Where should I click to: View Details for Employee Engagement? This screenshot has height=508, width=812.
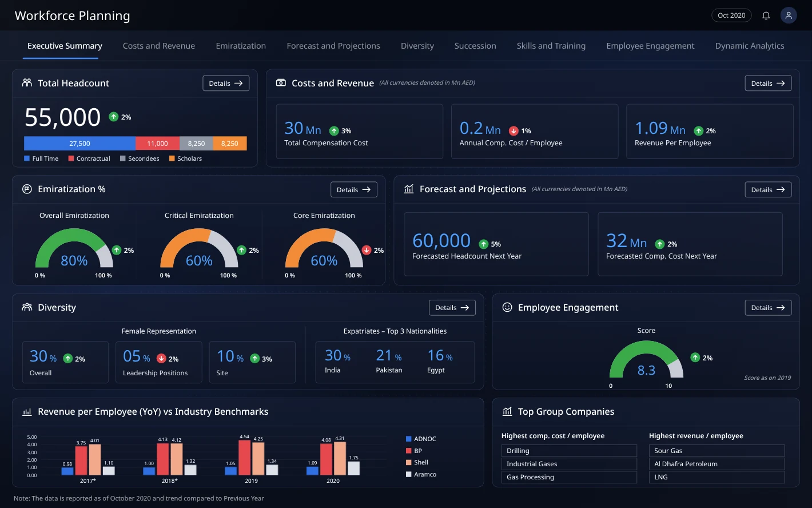tap(768, 307)
